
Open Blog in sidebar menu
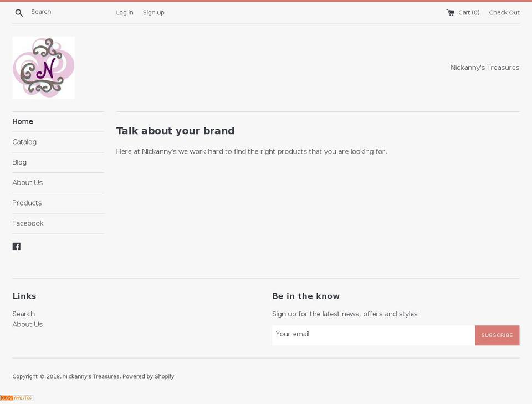[x=19, y=162]
